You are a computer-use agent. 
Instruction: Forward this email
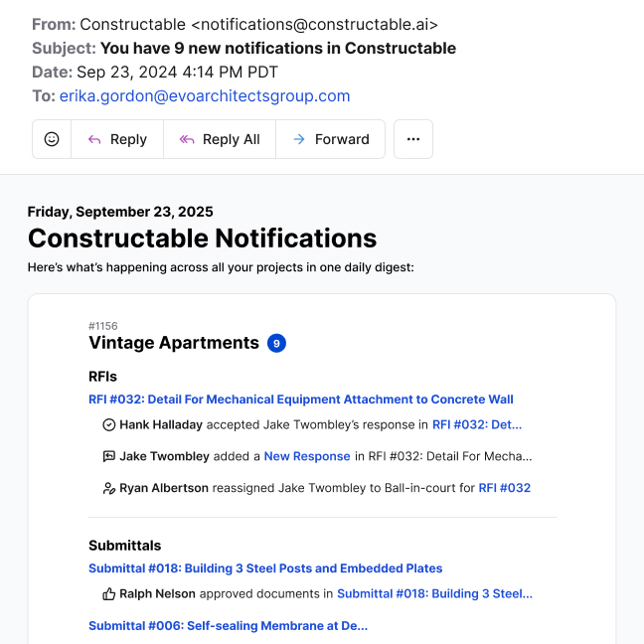coord(330,139)
